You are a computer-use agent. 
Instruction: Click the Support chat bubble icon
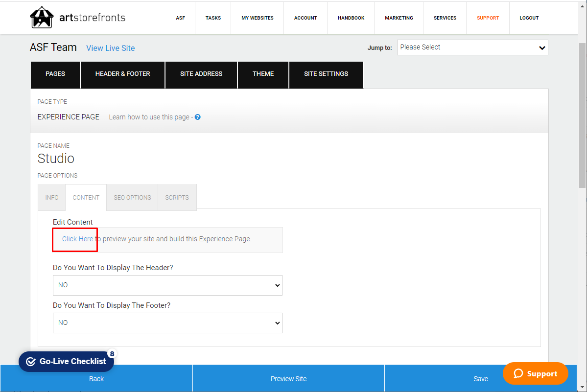tap(518, 373)
